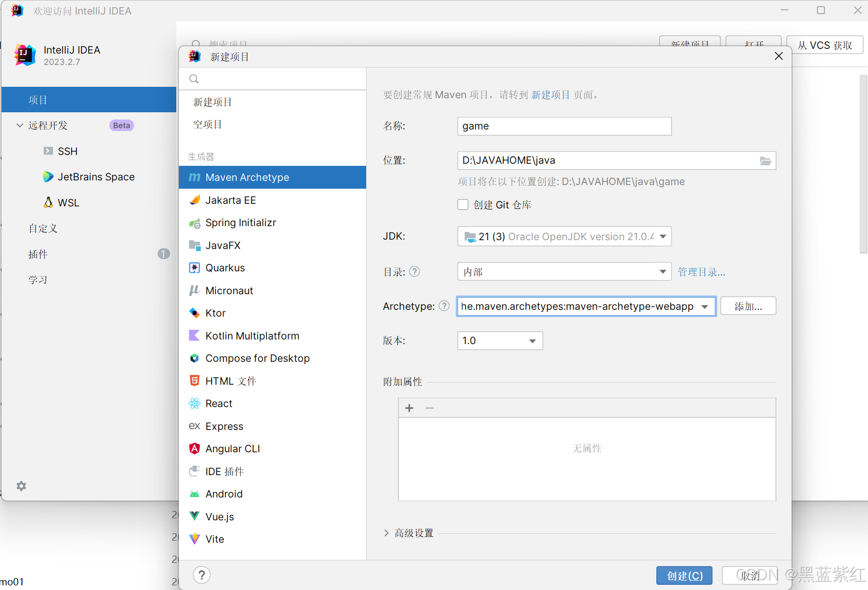Open the Archetype dropdown arrow
Viewport: 868px width, 590px height.
[x=705, y=307]
